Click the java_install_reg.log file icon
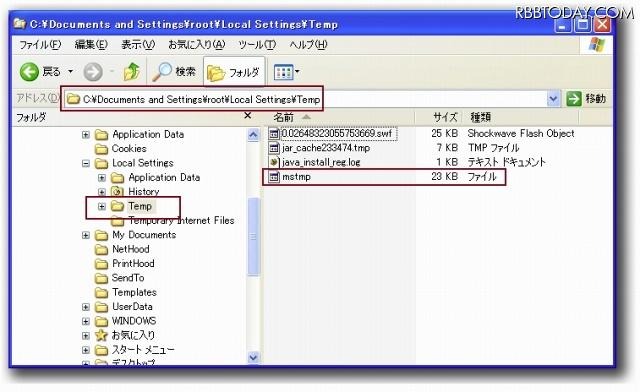640x392 pixels. [274, 162]
